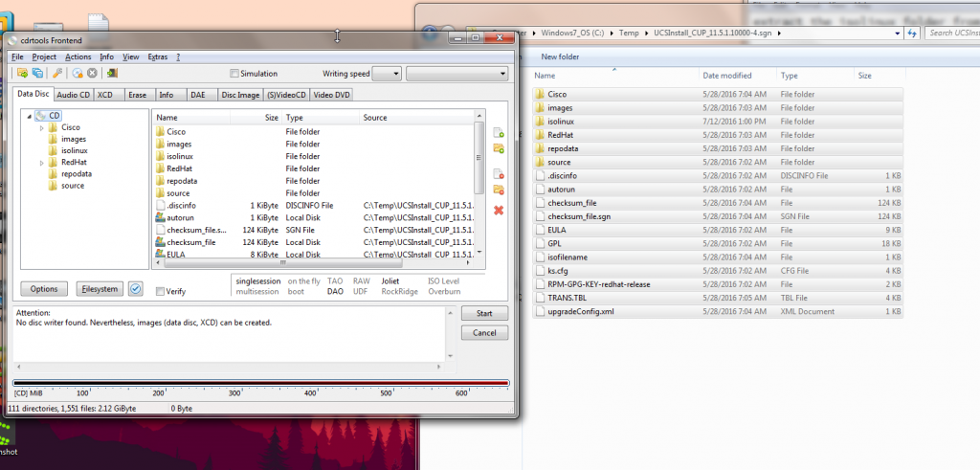
Task: Click the Cancel button
Action: click(x=484, y=333)
